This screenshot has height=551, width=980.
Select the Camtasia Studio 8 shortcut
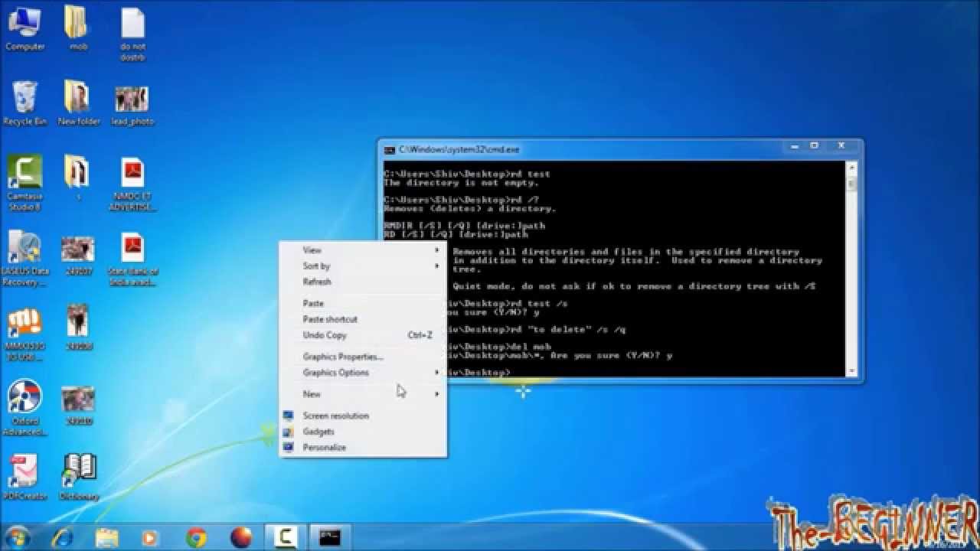click(x=24, y=183)
